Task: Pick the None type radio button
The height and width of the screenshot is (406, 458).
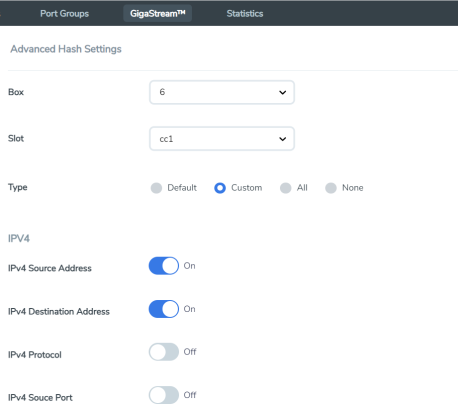Action: (x=331, y=188)
